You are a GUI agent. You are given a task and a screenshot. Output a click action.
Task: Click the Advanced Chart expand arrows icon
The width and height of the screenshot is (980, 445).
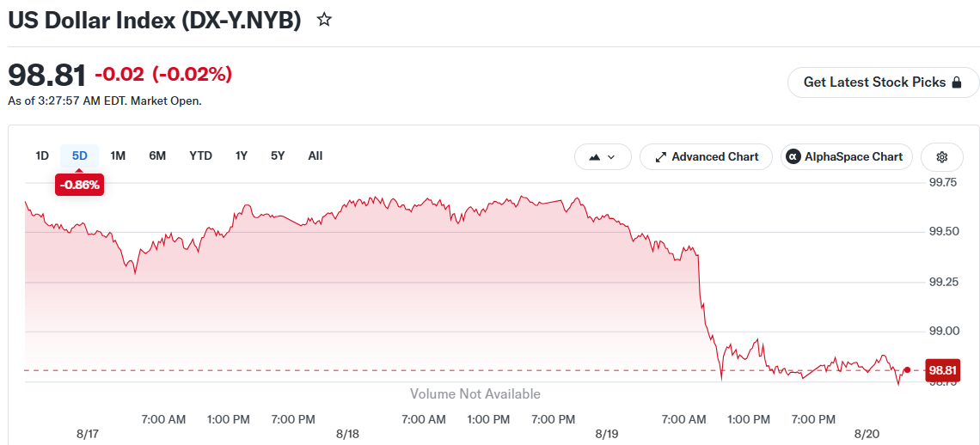[x=660, y=157]
